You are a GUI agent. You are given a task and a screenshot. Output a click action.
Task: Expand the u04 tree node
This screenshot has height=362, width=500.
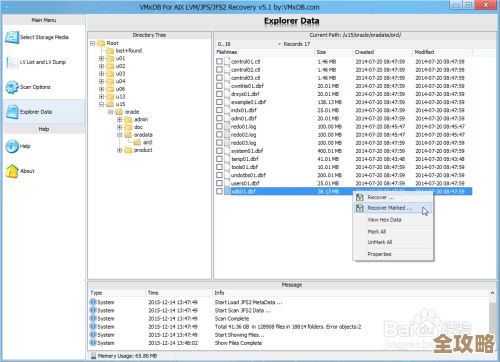point(102,81)
